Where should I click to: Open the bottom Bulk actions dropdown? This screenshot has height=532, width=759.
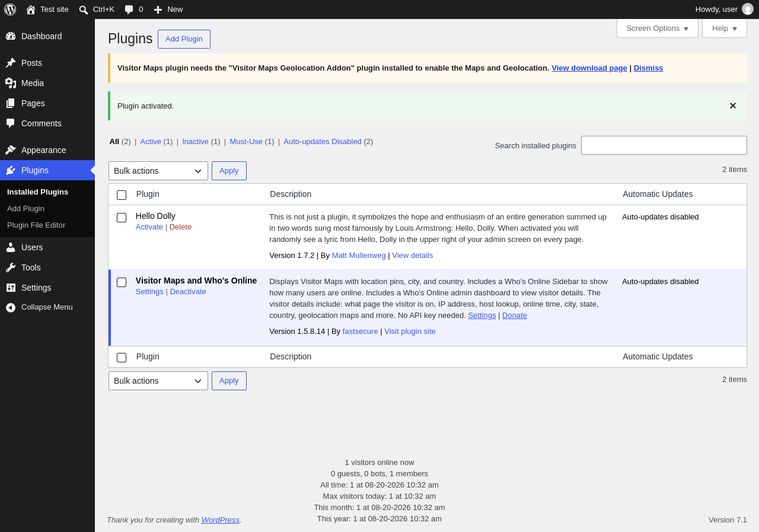click(158, 381)
